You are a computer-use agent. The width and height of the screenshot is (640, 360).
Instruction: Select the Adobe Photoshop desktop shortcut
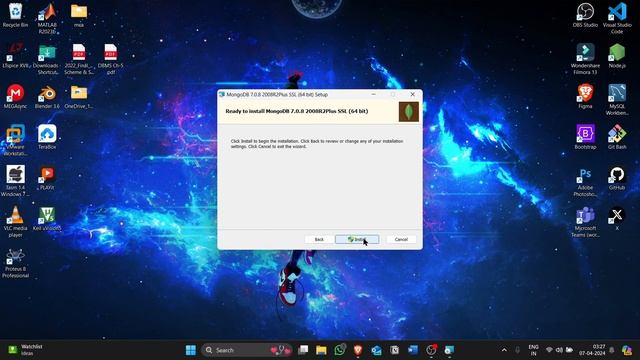(x=585, y=182)
